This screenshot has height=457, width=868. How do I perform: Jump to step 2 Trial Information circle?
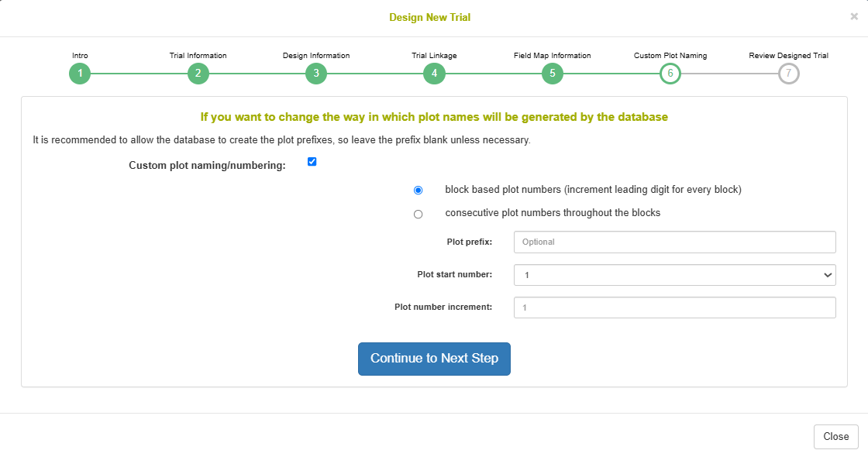pyautogui.click(x=198, y=74)
